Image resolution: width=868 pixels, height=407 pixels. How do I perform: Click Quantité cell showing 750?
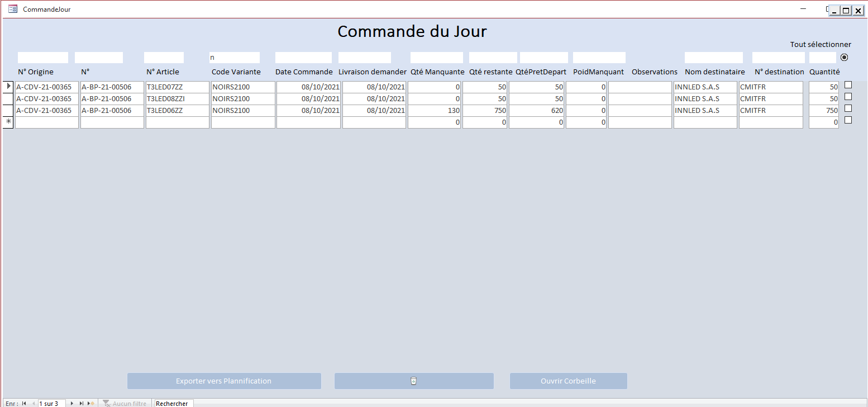tap(824, 111)
